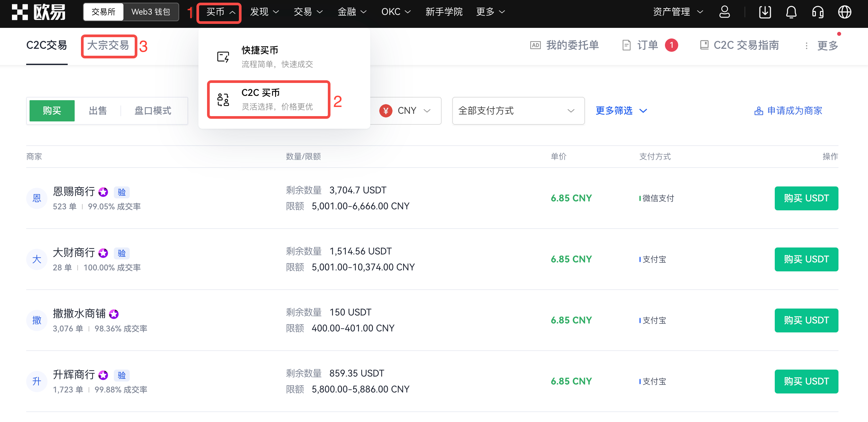Click the 撒 merchant avatar
Viewport: 868px width, 422px height.
point(37,320)
